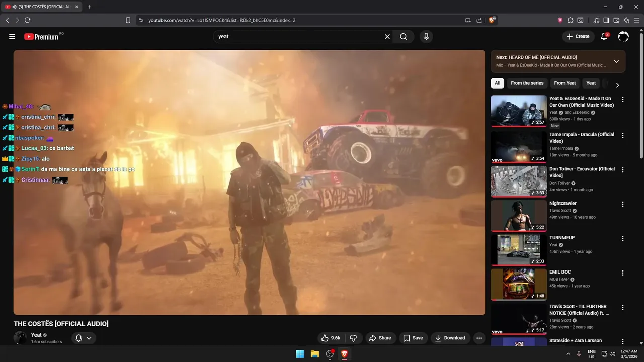Open Nightcrawler video title
The width and height of the screenshot is (644, 362).
click(563, 204)
